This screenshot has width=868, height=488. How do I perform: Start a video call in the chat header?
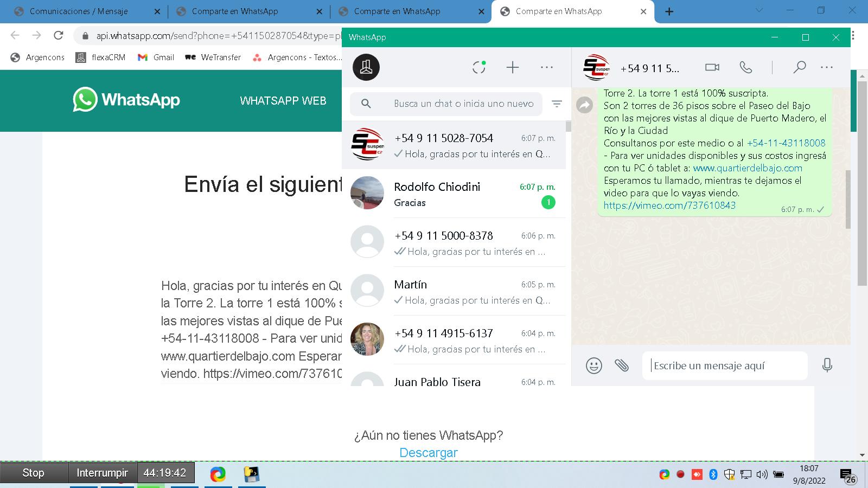pos(712,67)
